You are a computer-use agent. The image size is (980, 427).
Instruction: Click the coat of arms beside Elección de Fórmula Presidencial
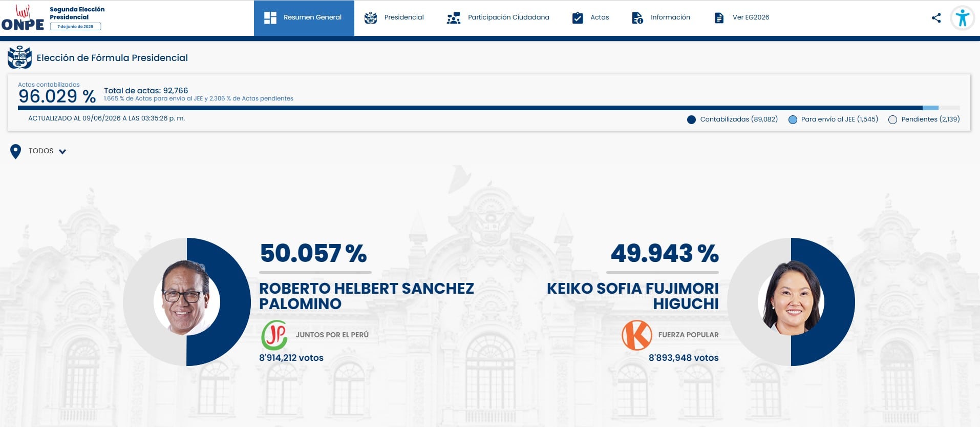point(20,57)
